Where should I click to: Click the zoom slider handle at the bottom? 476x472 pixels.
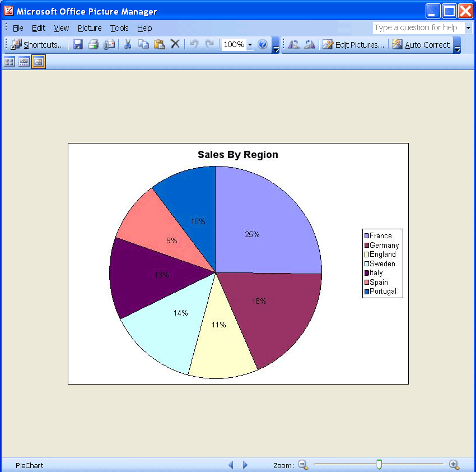[x=379, y=464]
